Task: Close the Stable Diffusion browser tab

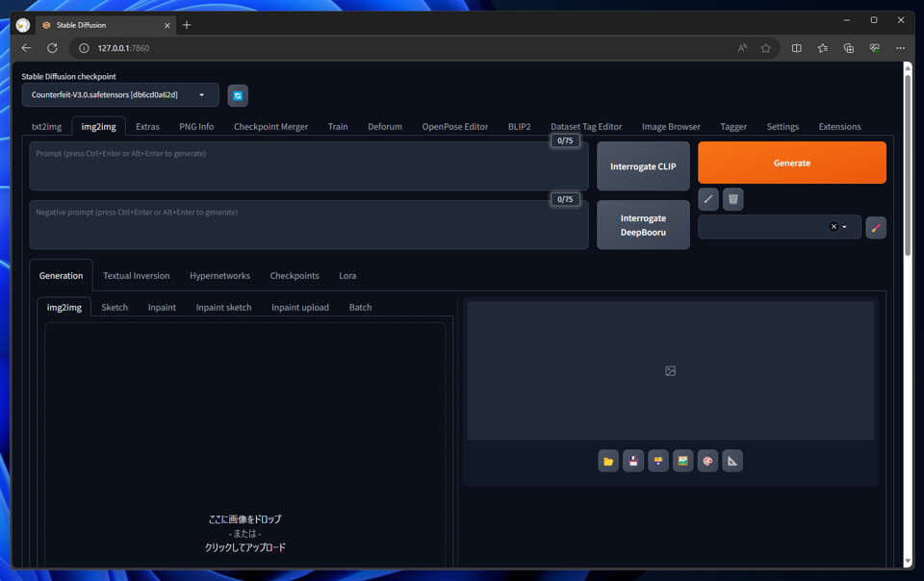Action: (167, 25)
